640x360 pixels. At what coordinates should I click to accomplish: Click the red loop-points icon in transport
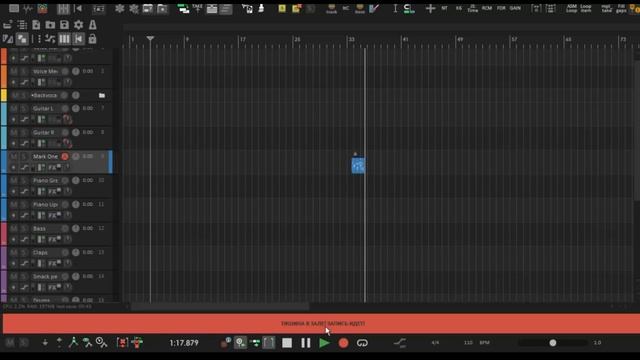click(122, 343)
